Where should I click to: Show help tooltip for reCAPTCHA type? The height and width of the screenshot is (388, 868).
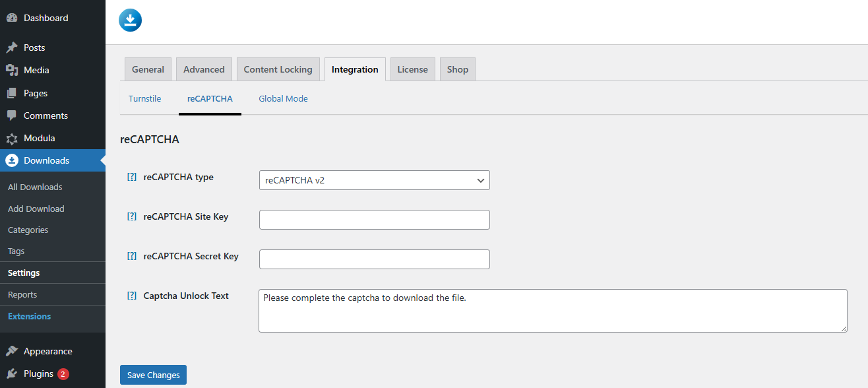(132, 177)
